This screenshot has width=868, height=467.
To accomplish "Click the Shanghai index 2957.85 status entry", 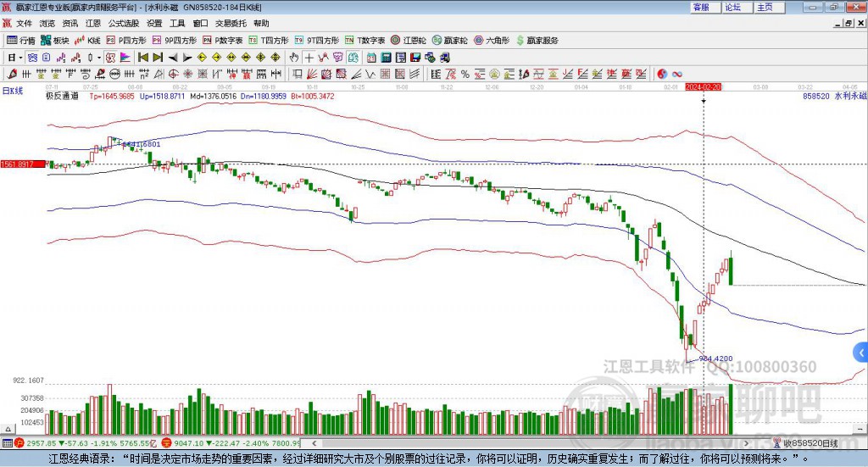I will (86, 443).
